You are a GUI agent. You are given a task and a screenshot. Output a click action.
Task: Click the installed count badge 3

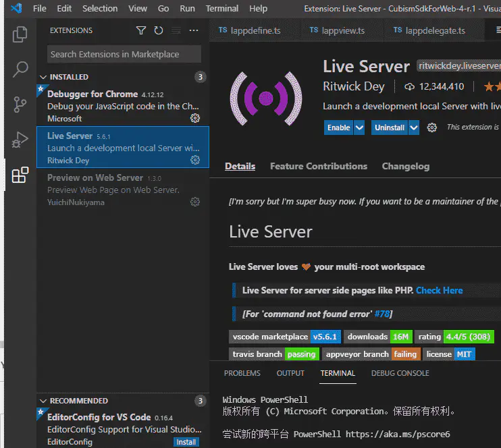[201, 77]
